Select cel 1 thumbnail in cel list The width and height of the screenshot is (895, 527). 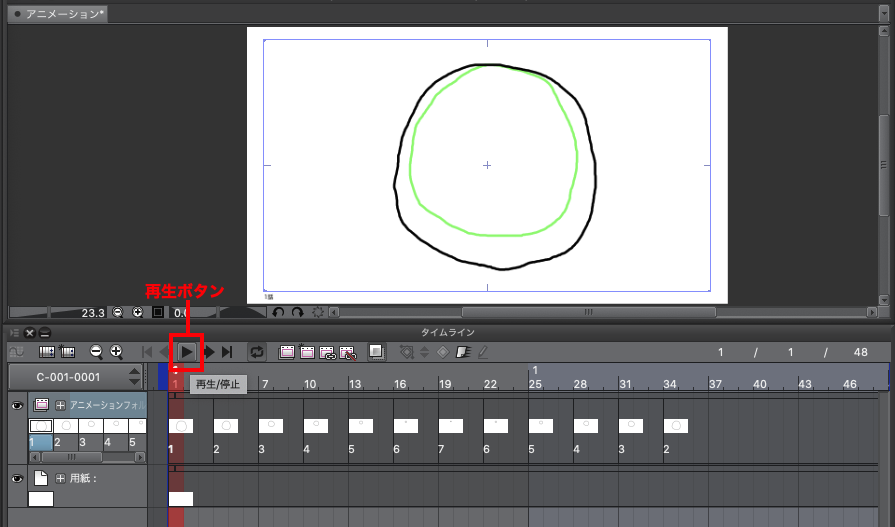click(41, 426)
